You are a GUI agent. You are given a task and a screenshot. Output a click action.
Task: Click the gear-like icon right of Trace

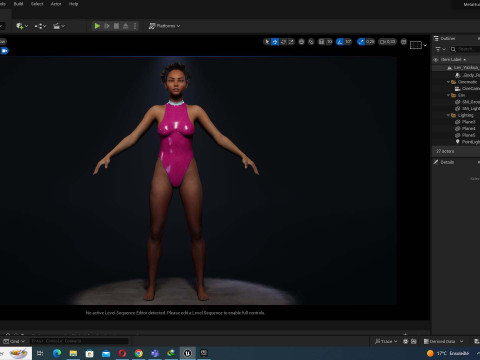tap(406, 341)
